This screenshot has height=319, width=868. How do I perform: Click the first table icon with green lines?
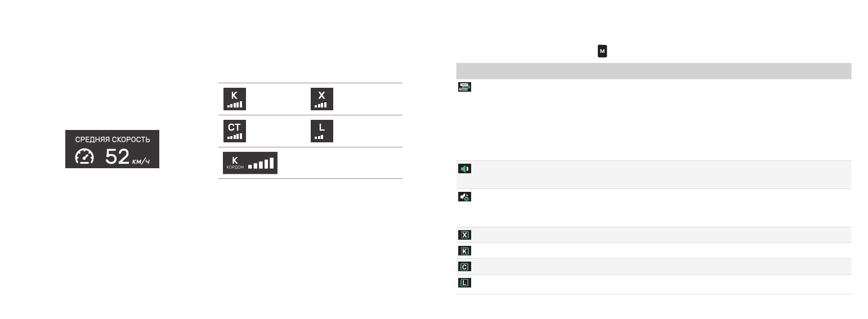[x=464, y=87]
